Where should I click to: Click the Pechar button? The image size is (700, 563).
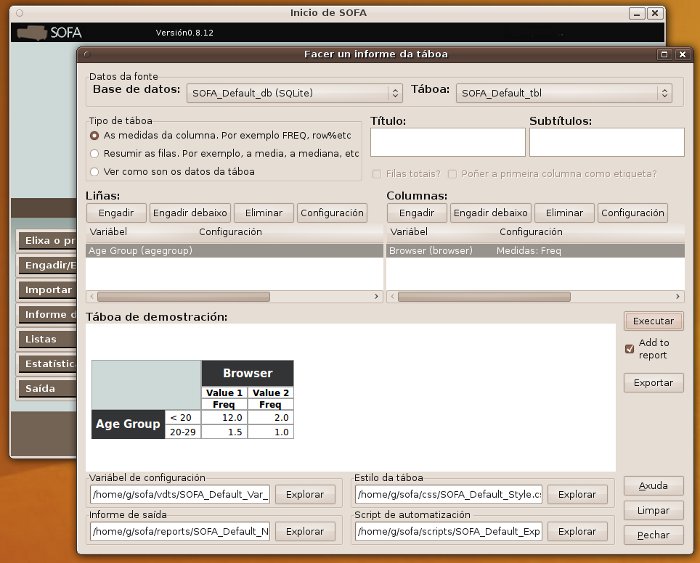coord(654,535)
